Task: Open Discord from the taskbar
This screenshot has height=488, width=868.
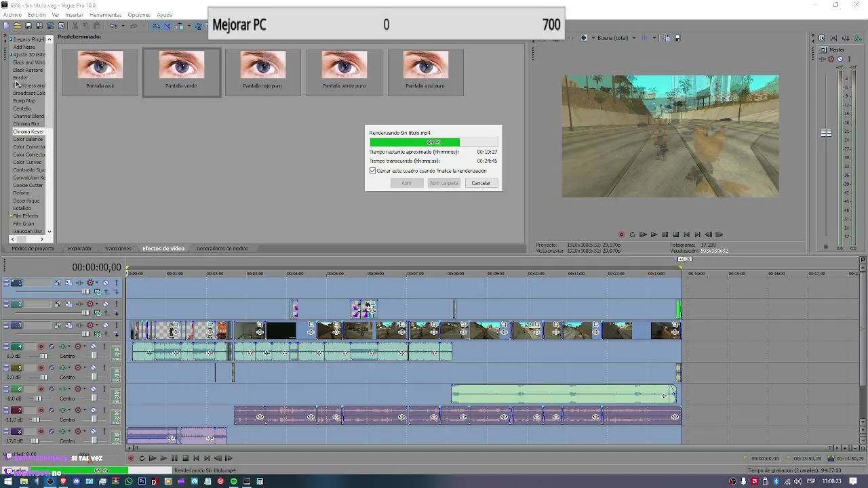Action: [x=76, y=481]
